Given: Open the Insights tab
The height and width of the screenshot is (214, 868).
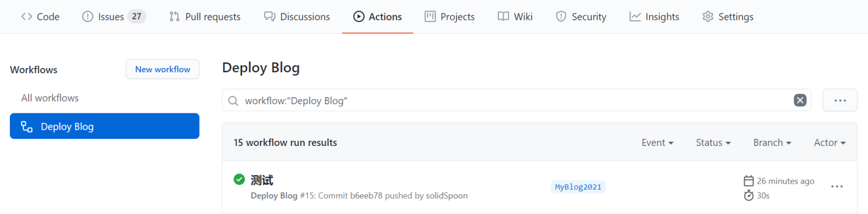Looking at the screenshot, I should [654, 17].
